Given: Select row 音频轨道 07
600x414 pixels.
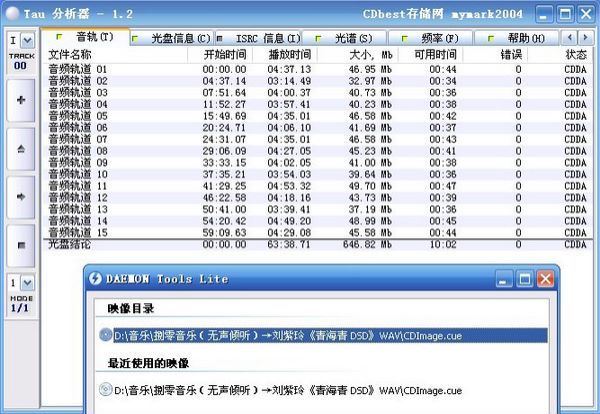Looking at the screenshot, I should click(318, 140).
